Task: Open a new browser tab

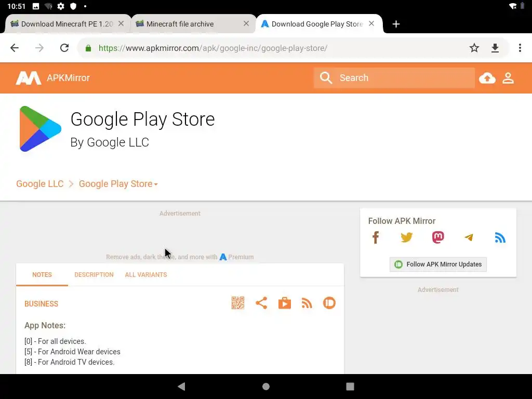Action: click(x=396, y=24)
